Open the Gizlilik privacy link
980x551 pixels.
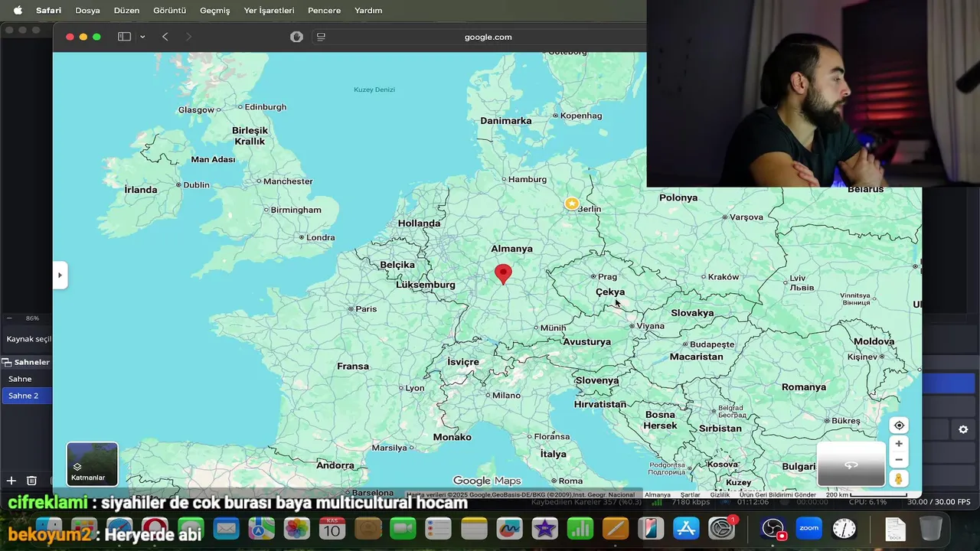pos(720,495)
